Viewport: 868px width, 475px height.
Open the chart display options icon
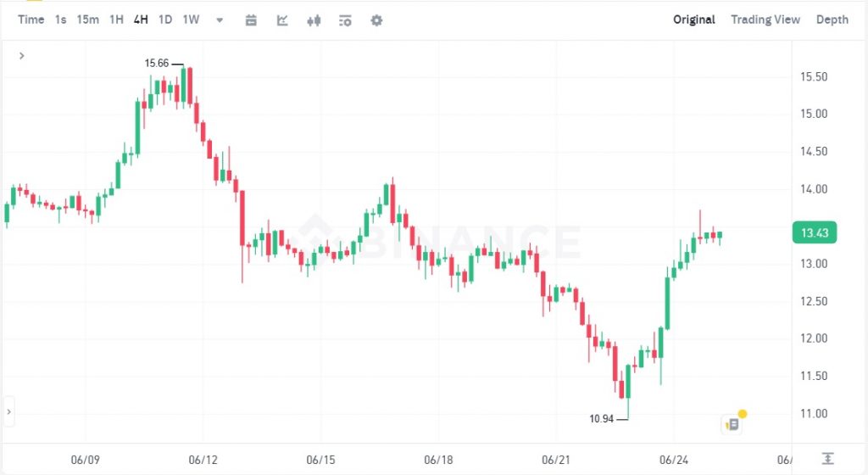(x=345, y=20)
